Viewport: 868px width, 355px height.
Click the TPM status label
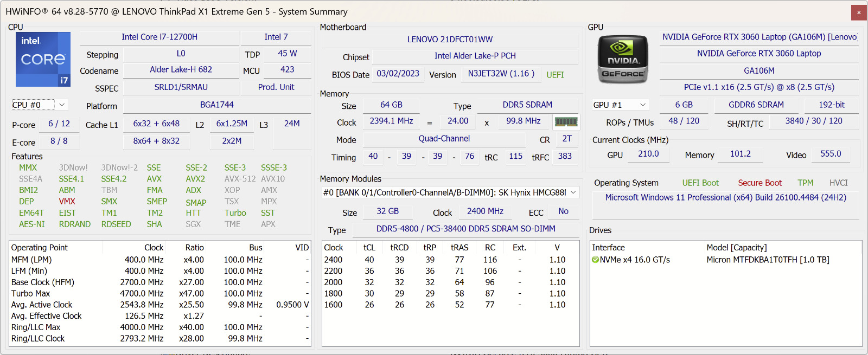[x=806, y=183]
